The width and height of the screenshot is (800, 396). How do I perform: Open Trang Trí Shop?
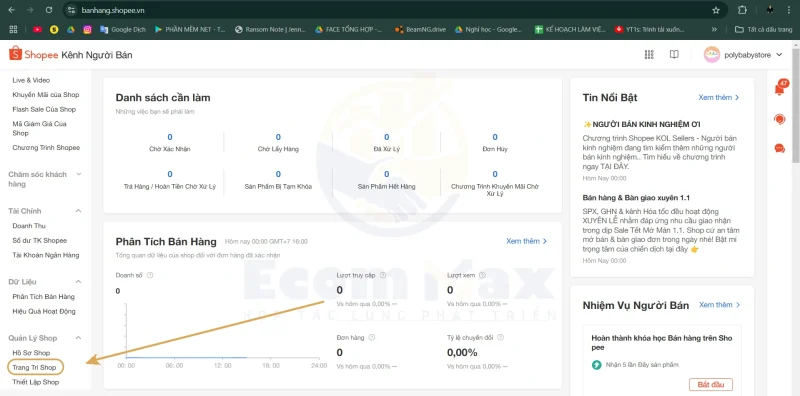(34, 367)
